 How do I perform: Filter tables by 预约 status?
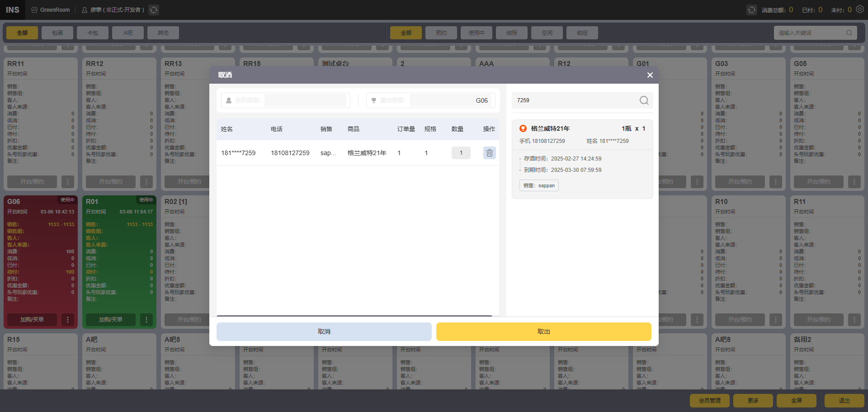pos(441,33)
